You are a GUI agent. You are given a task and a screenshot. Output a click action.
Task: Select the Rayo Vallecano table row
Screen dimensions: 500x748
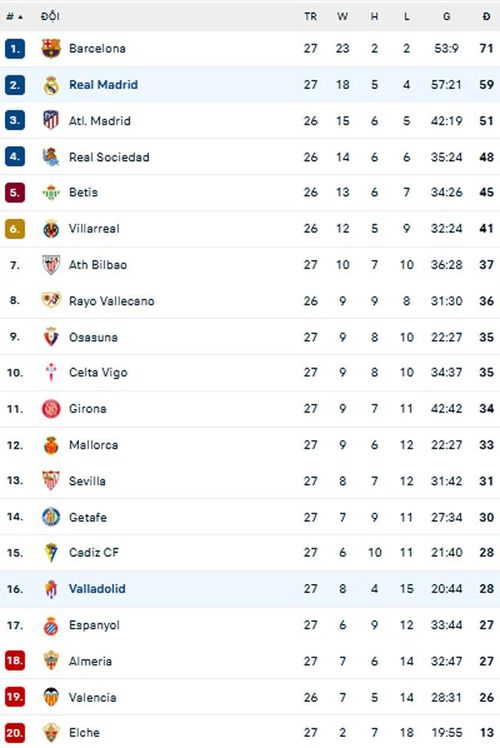(250, 301)
